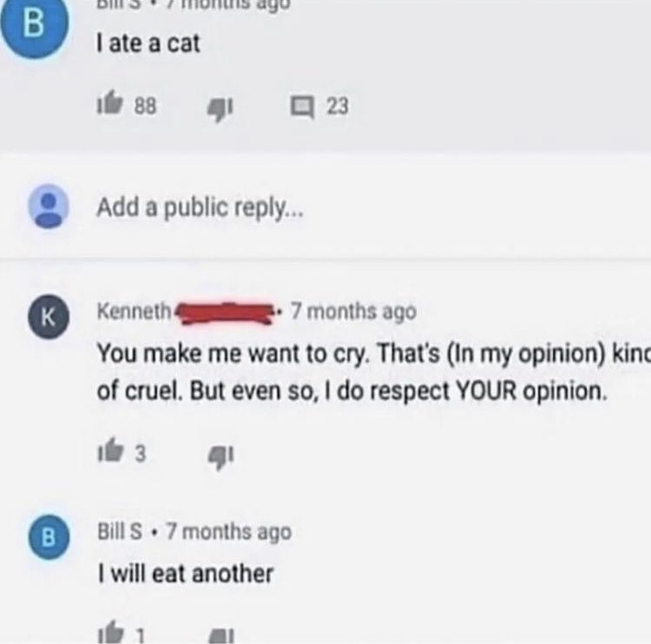This screenshot has width=651, height=644.
Task: Click the "I will eat another" reply text
Action: click(x=185, y=574)
